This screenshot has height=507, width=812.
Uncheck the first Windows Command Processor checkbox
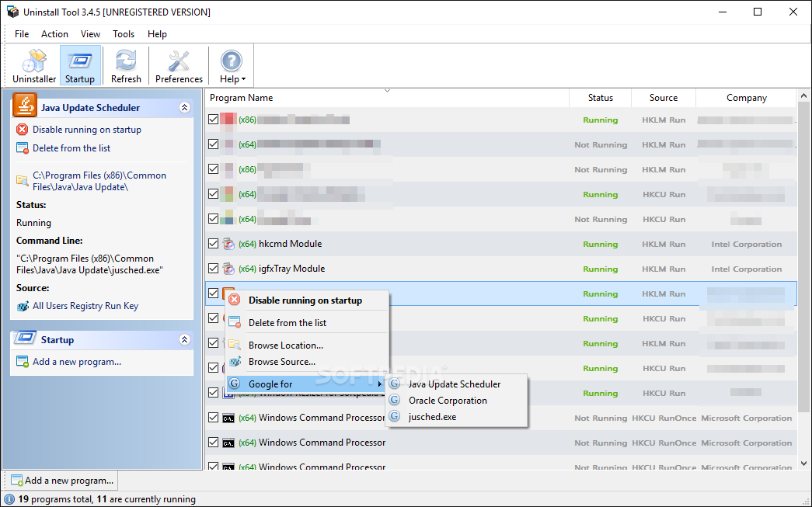coord(213,418)
